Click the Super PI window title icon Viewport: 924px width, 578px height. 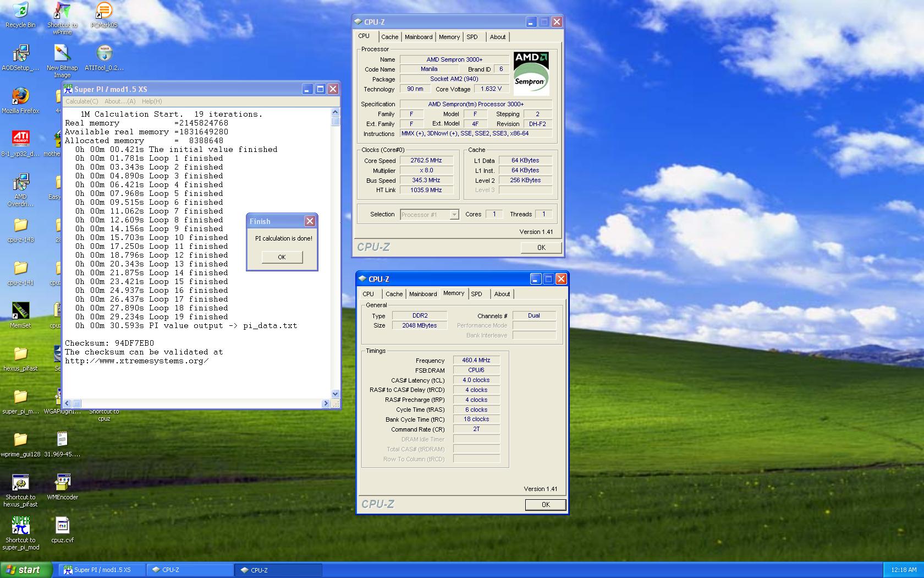point(68,89)
